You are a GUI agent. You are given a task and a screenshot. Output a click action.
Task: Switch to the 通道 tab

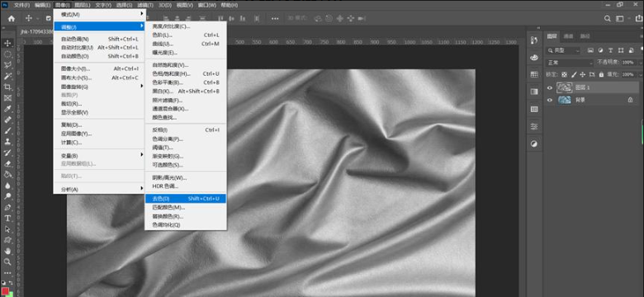pyautogui.click(x=568, y=36)
